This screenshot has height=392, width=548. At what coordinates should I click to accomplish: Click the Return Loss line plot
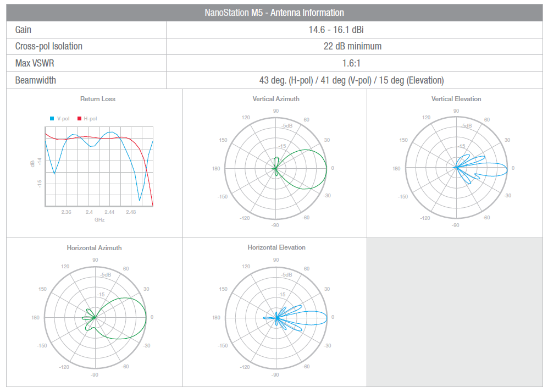pyautogui.click(x=99, y=167)
